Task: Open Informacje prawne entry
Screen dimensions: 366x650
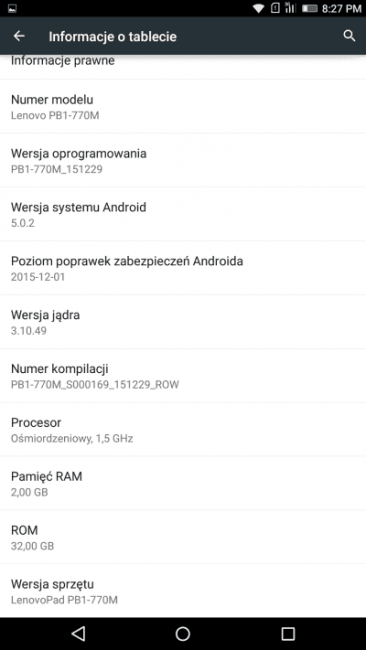Action: tap(183, 67)
